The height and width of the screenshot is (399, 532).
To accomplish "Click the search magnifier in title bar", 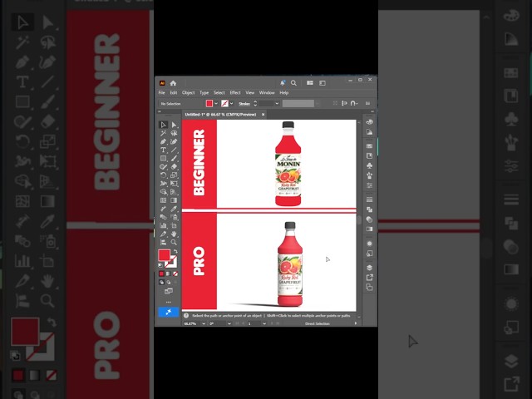I will (x=293, y=83).
